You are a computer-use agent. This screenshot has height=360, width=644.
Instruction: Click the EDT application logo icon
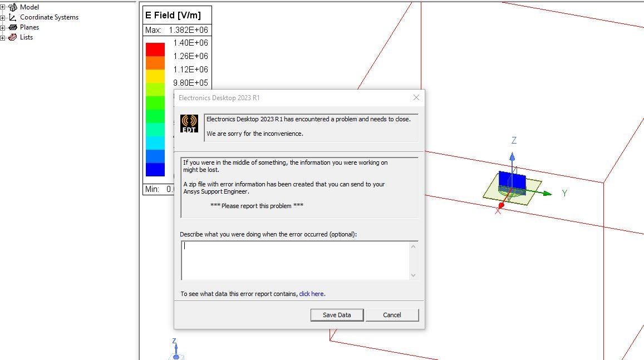189,124
